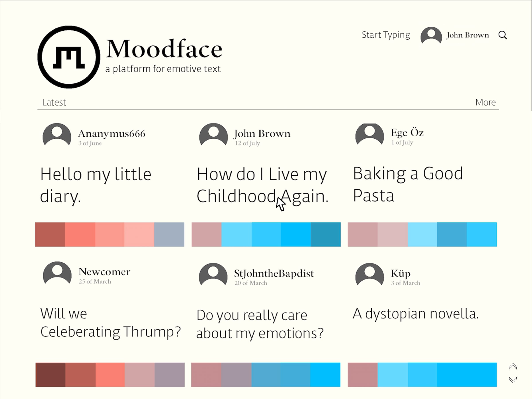
Task: Click Ege Öz's profile avatar
Action: [370, 134]
